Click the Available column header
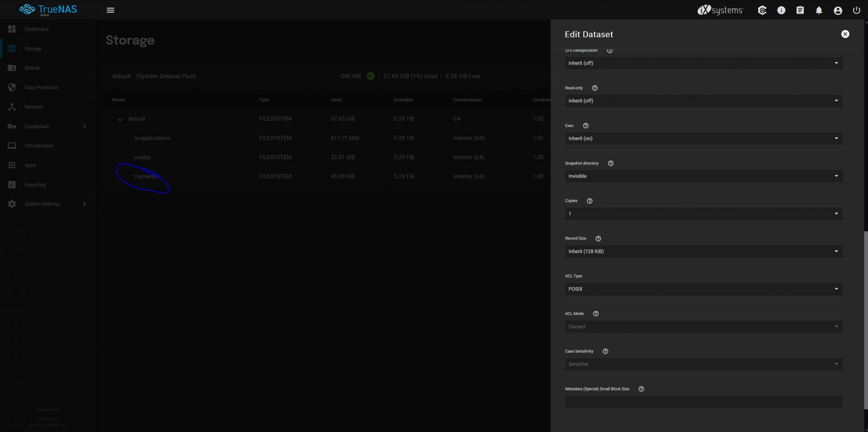Screen dimensions: 868x432 coord(403,100)
